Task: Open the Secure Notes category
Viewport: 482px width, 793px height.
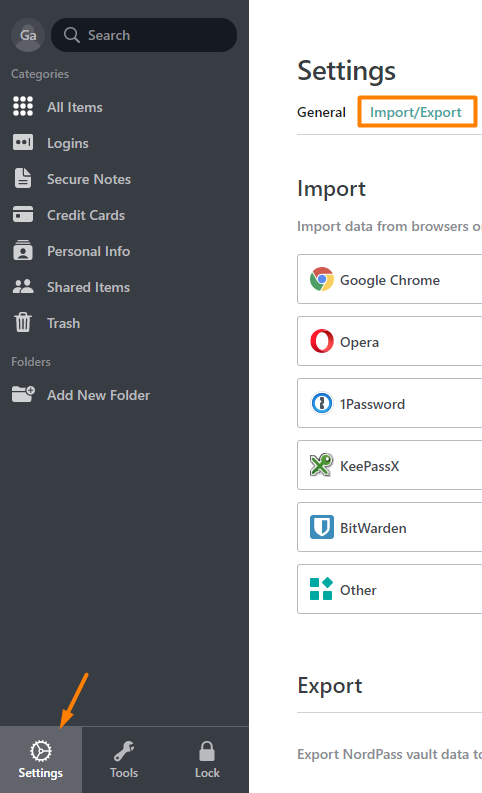Action: pos(89,179)
